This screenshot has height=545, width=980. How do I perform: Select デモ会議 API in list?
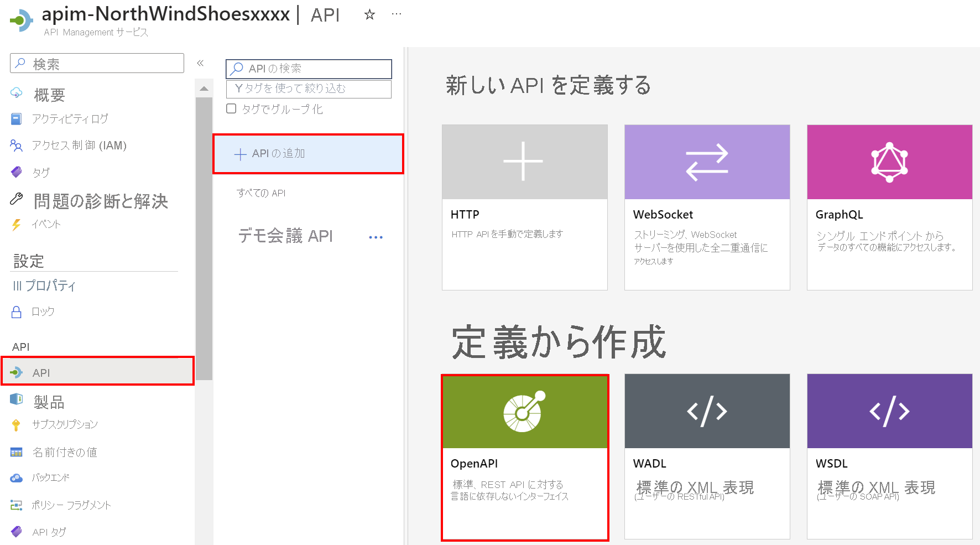[x=285, y=236]
